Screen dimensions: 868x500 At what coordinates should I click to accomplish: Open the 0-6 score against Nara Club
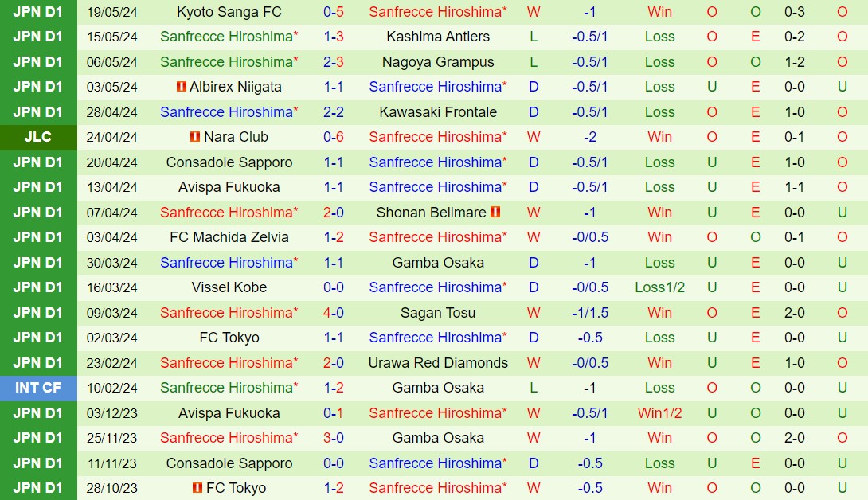334,137
